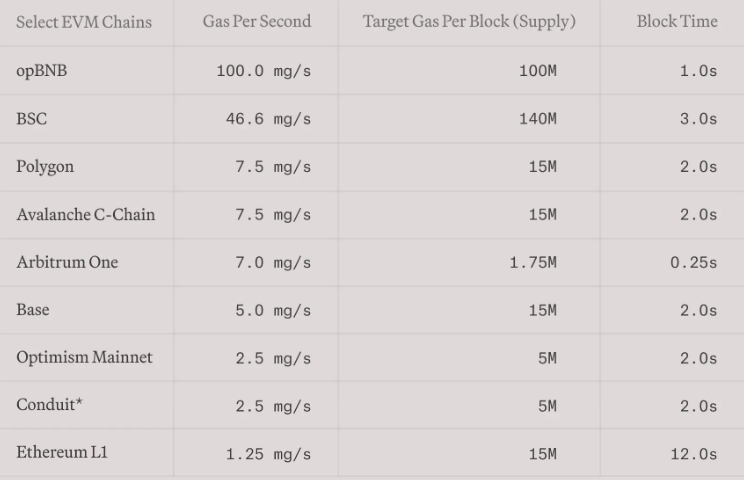Select the Conduit* row label
The height and width of the screenshot is (480, 744).
[x=49, y=405]
